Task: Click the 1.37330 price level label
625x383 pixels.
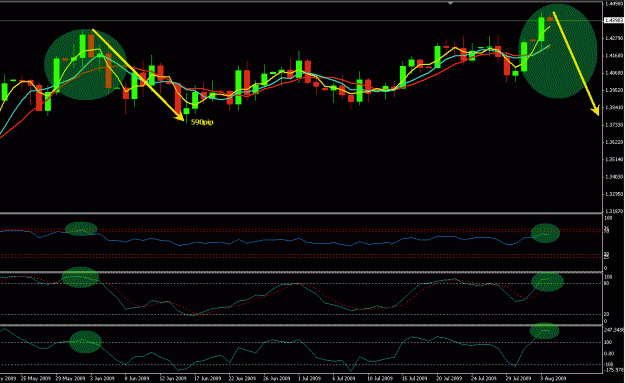Action: click(x=614, y=125)
